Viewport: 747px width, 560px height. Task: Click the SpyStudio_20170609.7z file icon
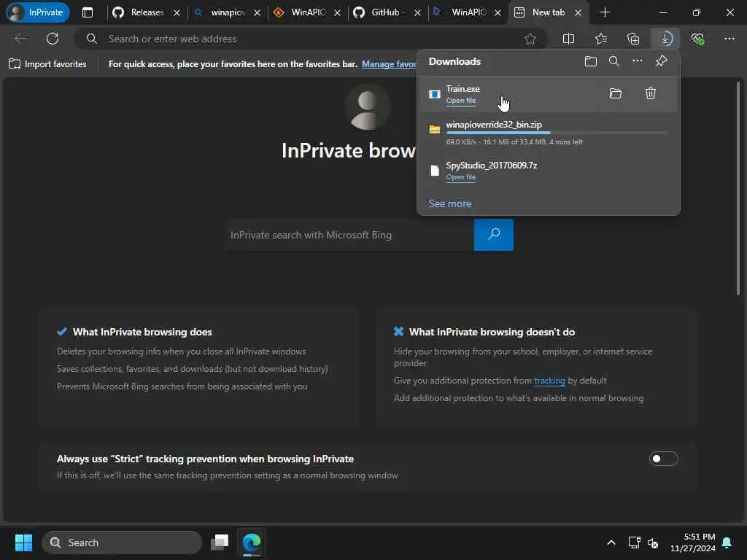pyautogui.click(x=435, y=171)
